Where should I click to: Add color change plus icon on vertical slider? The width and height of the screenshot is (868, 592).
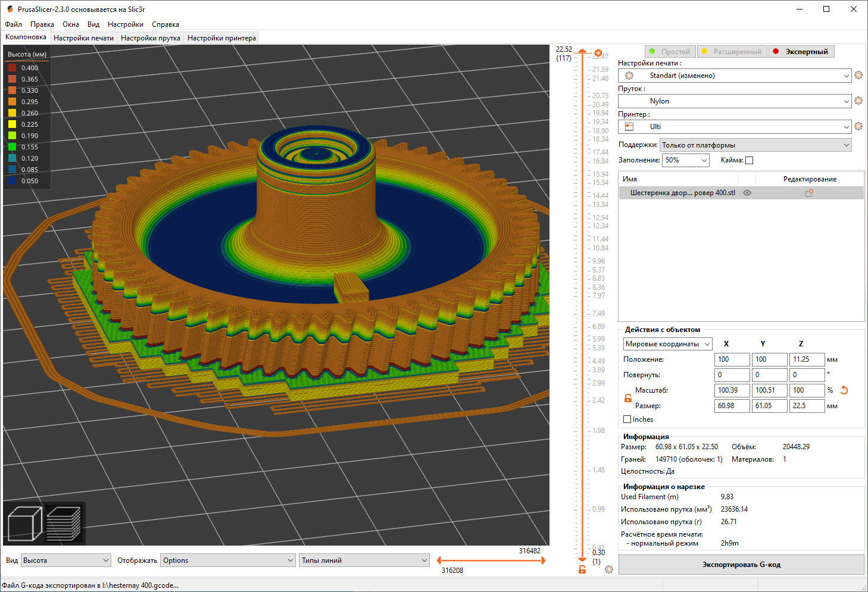(x=598, y=53)
